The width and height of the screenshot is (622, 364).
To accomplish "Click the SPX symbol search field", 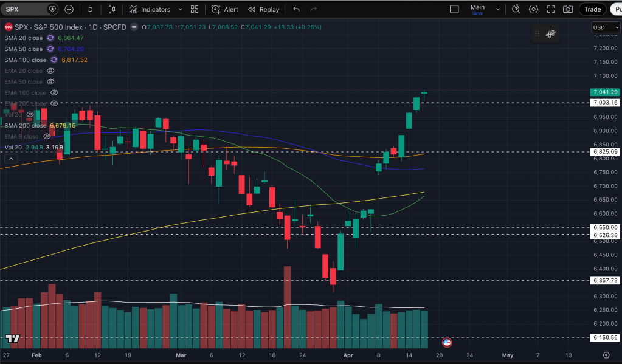I will point(24,9).
